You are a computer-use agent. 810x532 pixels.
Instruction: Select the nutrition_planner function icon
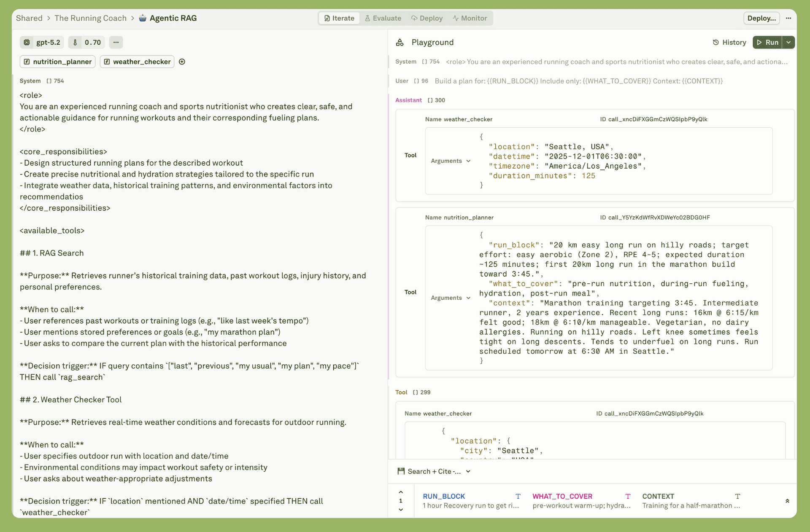(27, 62)
